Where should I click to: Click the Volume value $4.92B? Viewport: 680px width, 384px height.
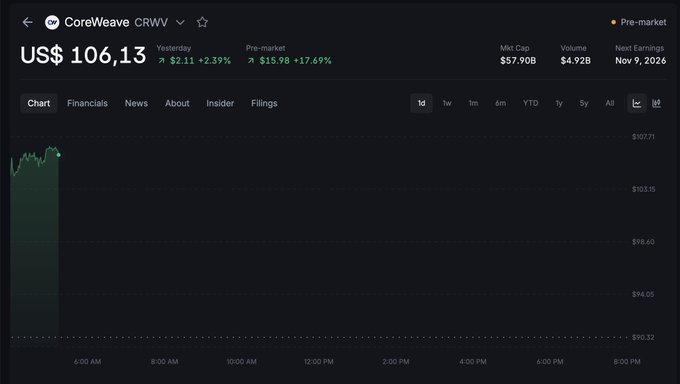pyautogui.click(x=575, y=61)
